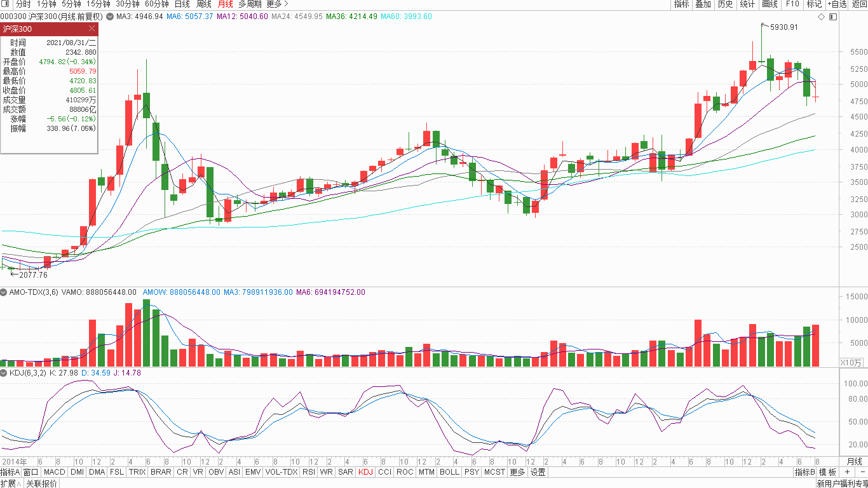This screenshot has height=488, width=868.
Task: Zoom out chart with minus button
Action: (862, 472)
